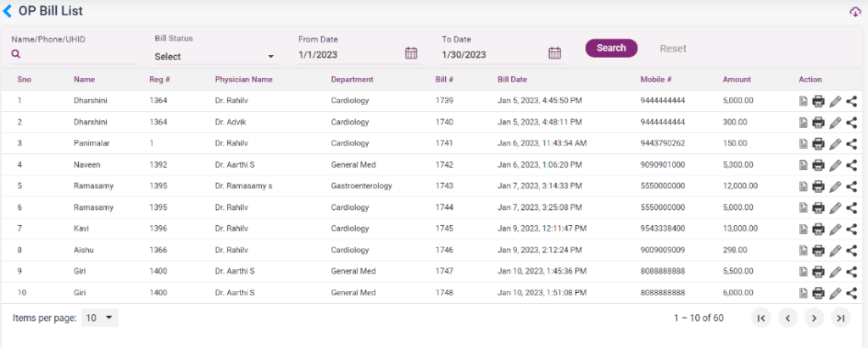868x348 pixels.
Task: Print bill 1748 for Giri
Action: pyautogui.click(x=818, y=293)
